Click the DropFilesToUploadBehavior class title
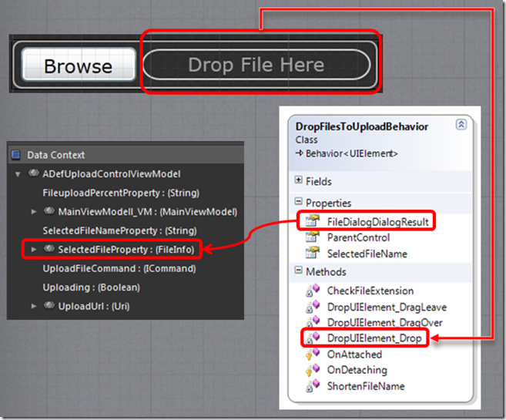This screenshot has height=420, width=506. pyautogui.click(x=362, y=126)
